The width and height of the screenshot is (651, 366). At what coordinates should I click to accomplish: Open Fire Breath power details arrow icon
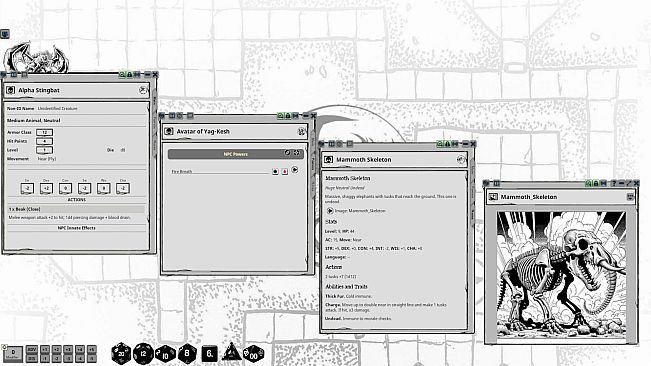[x=295, y=169]
